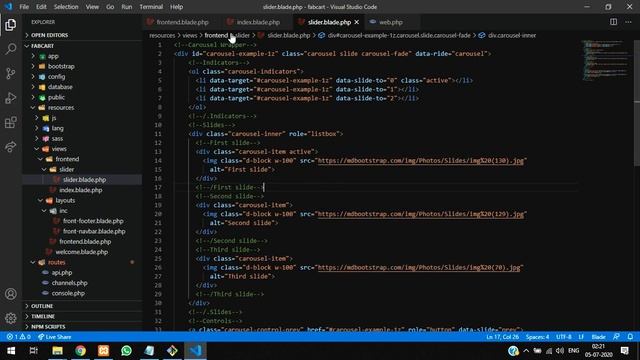Viewport: 640px width, 360px height.
Task: Open the Windows Action Center icon
Action: [624, 351]
